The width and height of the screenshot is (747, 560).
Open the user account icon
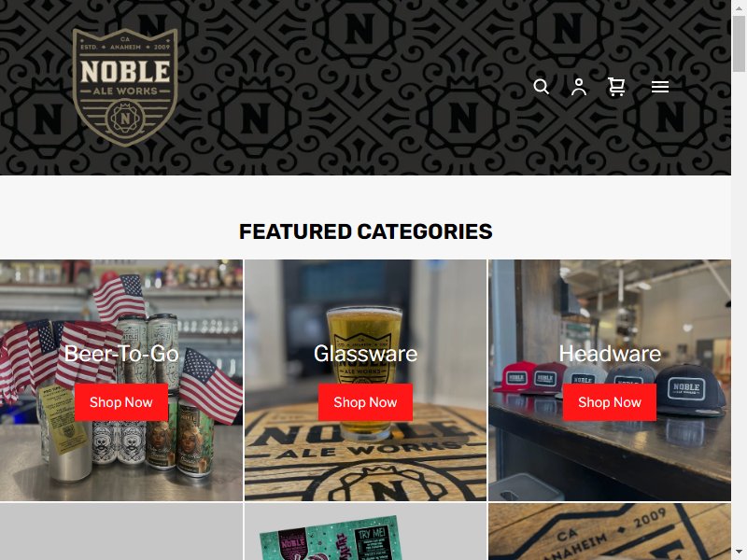[579, 87]
